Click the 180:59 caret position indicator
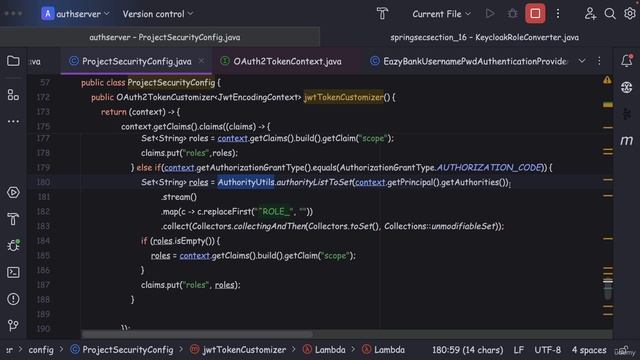The image size is (640, 360). click(467, 350)
